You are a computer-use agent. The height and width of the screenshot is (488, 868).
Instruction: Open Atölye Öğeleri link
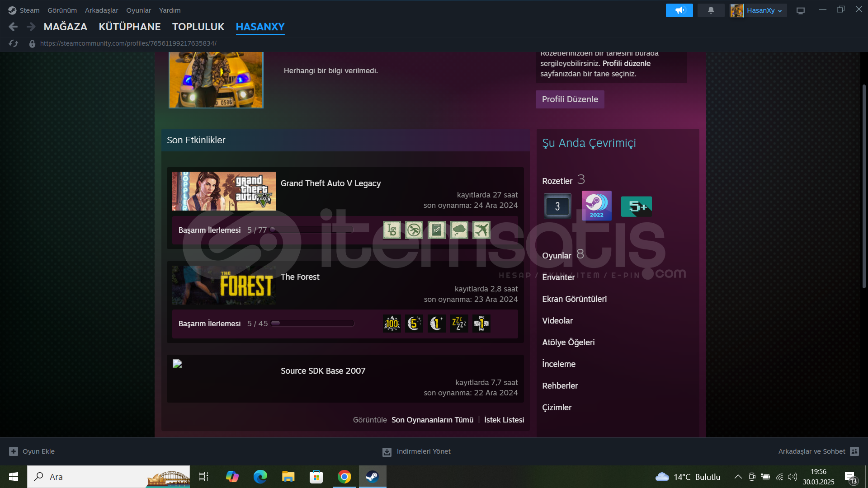[x=568, y=342]
